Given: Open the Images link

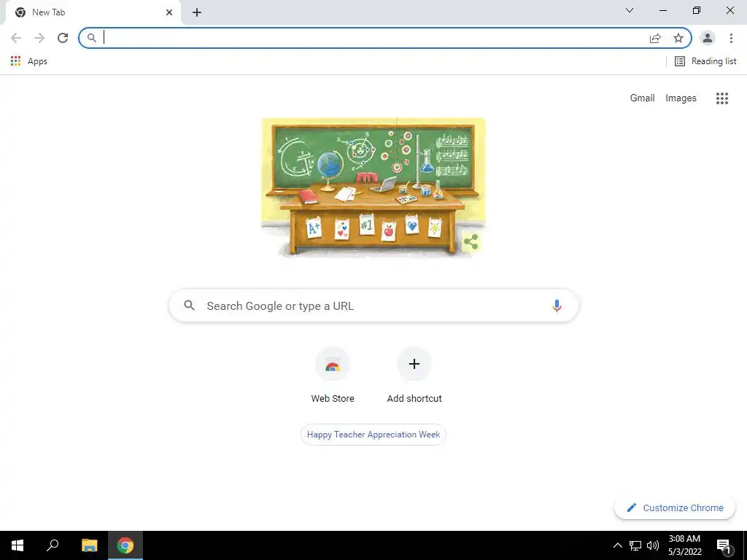Looking at the screenshot, I should [x=681, y=98].
